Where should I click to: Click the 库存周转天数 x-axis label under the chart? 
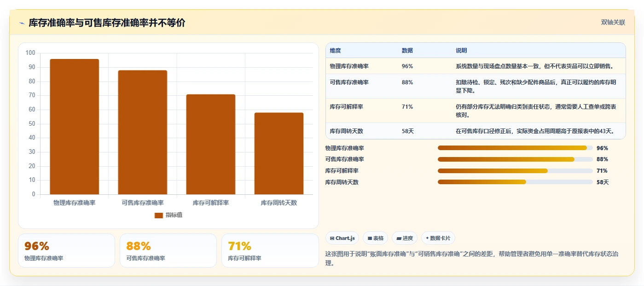tap(279, 203)
